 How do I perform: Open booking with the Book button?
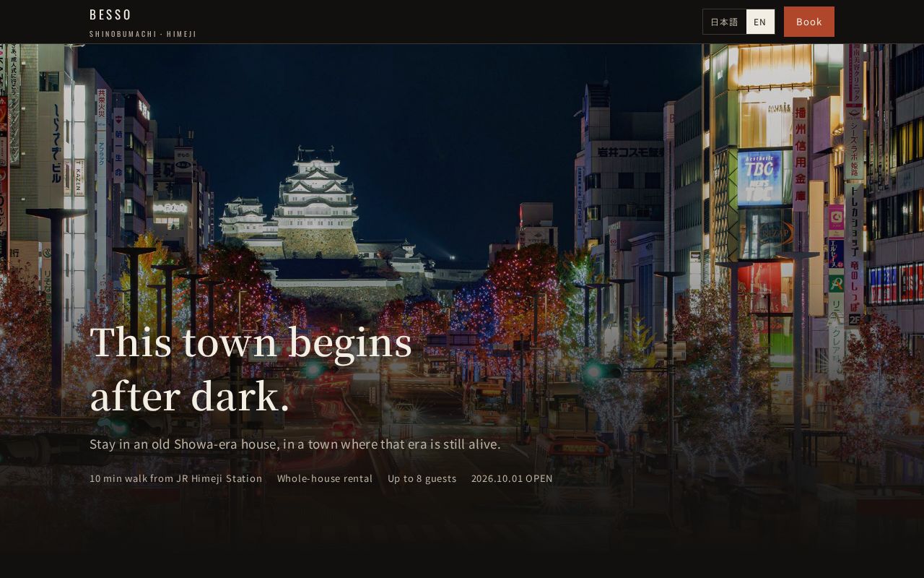[x=809, y=22]
